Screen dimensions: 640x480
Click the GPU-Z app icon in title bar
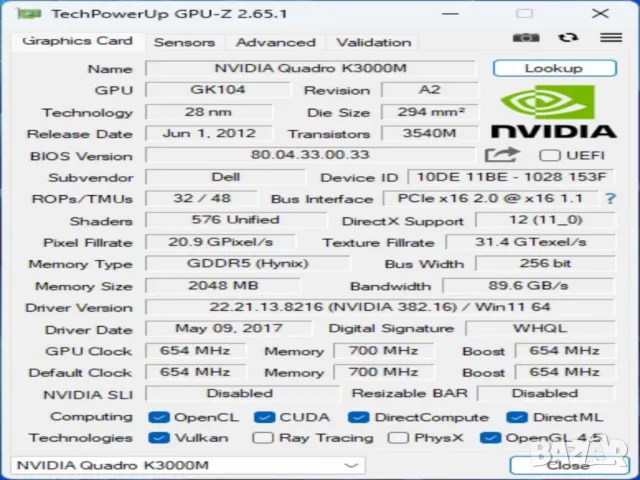tap(29, 13)
